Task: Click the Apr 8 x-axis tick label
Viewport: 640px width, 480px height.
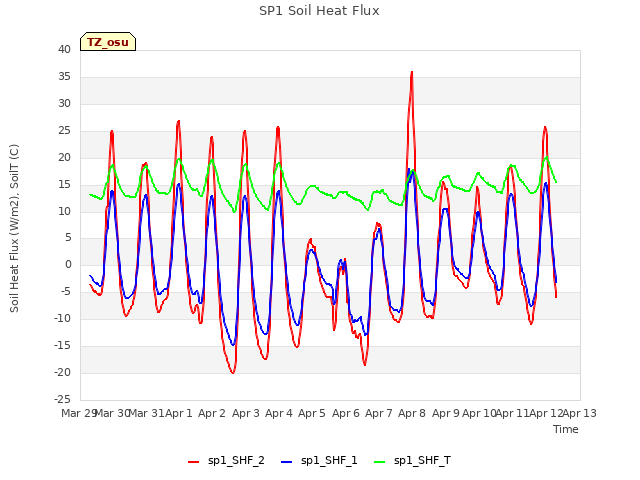Action: pos(412,413)
